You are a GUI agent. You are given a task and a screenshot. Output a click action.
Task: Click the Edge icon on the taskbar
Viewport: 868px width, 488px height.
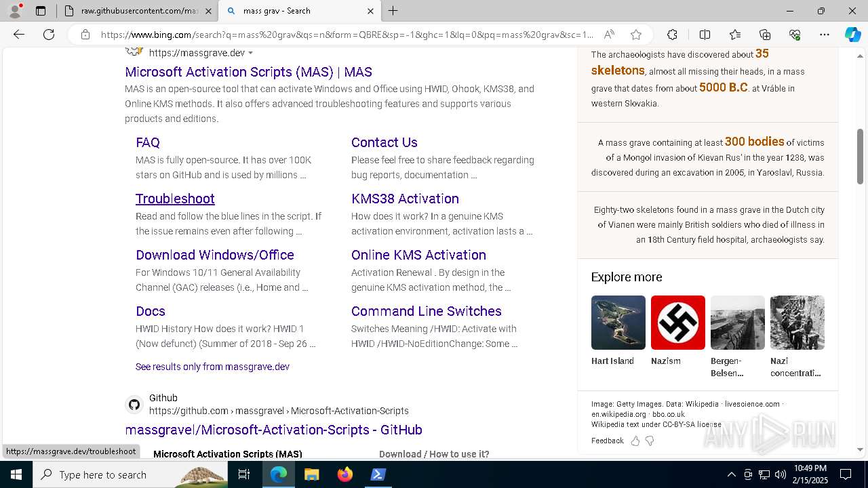click(x=279, y=474)
